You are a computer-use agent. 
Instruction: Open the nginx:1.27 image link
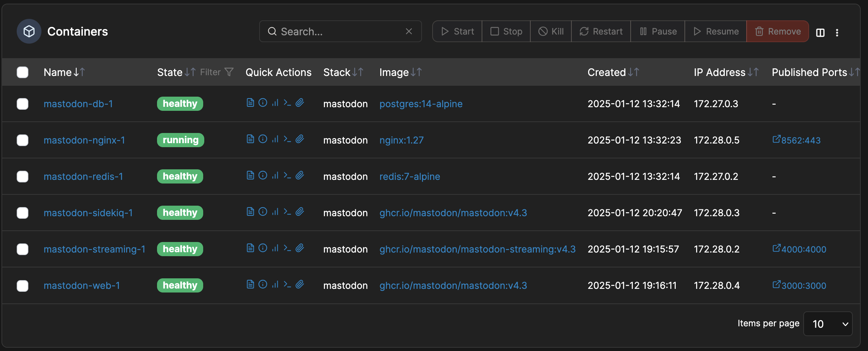point(401,140)
